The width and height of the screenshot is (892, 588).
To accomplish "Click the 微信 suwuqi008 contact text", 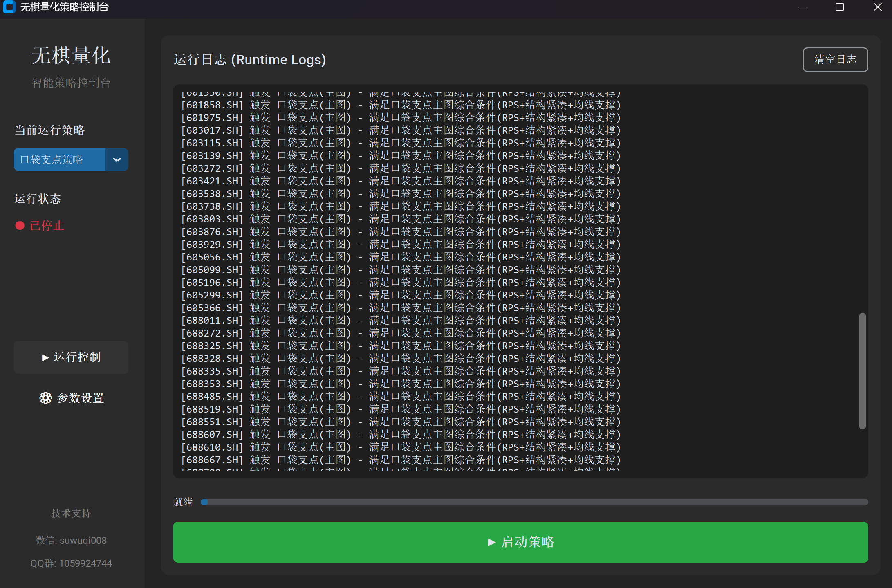I will tap(71, 541).
